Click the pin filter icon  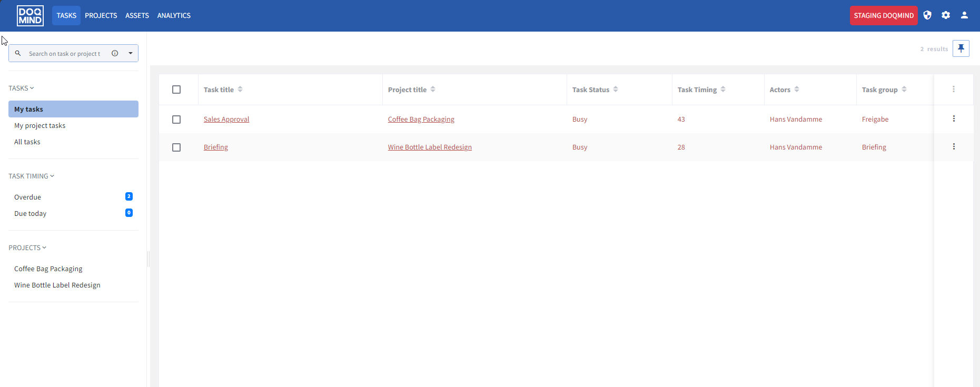961,48
